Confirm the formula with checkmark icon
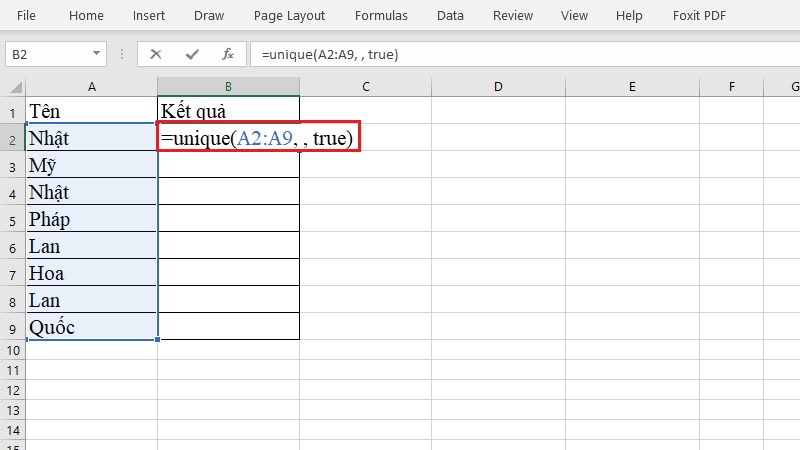Viewport: 800px width, 450px height. (192, 54)
